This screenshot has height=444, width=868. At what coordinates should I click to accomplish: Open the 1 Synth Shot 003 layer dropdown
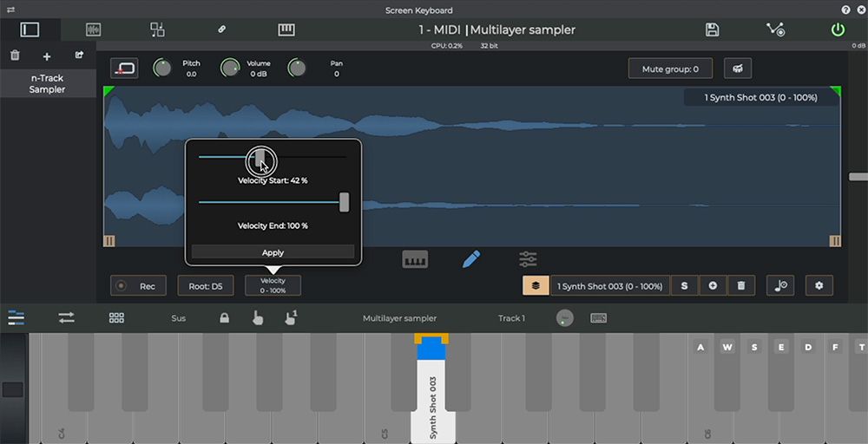(610, 286)
